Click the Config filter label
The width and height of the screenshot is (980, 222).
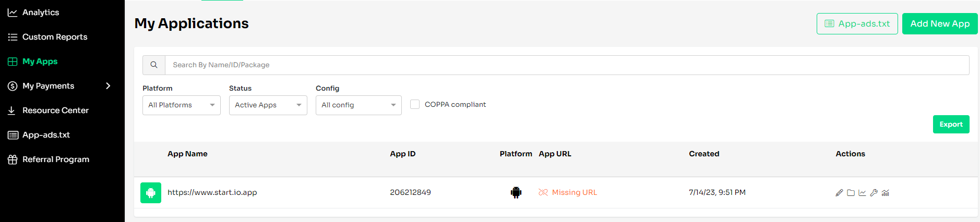[x=328, y=89]
